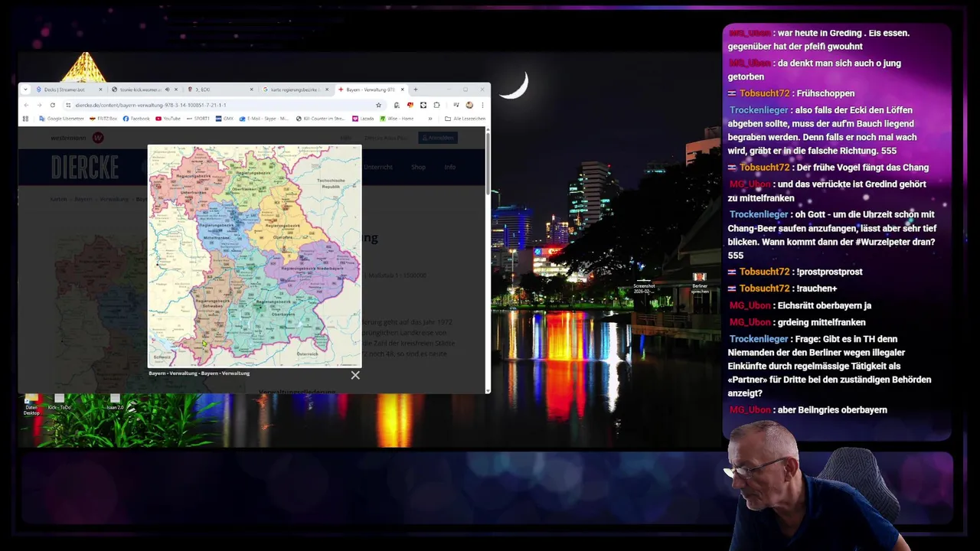Screen dimensions: 980x551
Task: Open the GMX bookmark
Action: (224, 119)
